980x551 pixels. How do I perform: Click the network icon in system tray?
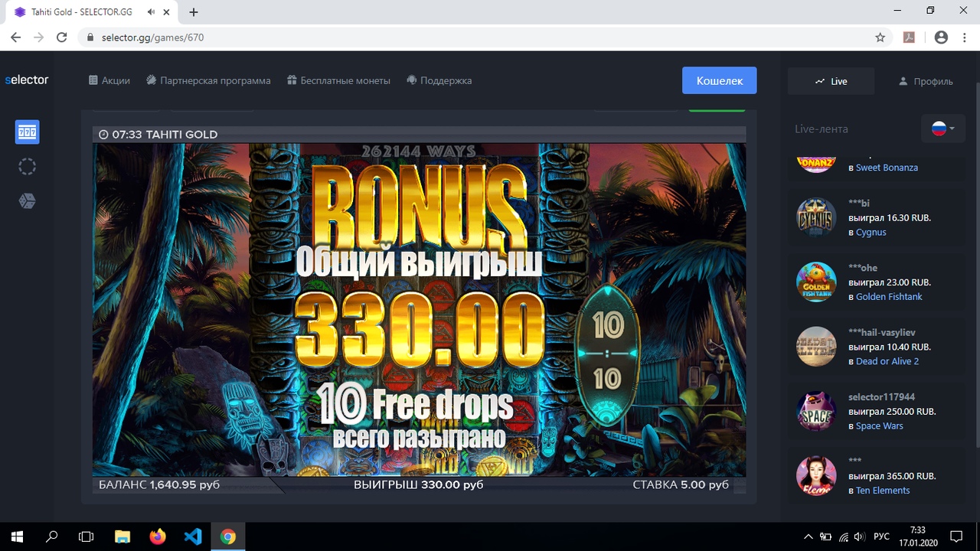coord(844,536)
